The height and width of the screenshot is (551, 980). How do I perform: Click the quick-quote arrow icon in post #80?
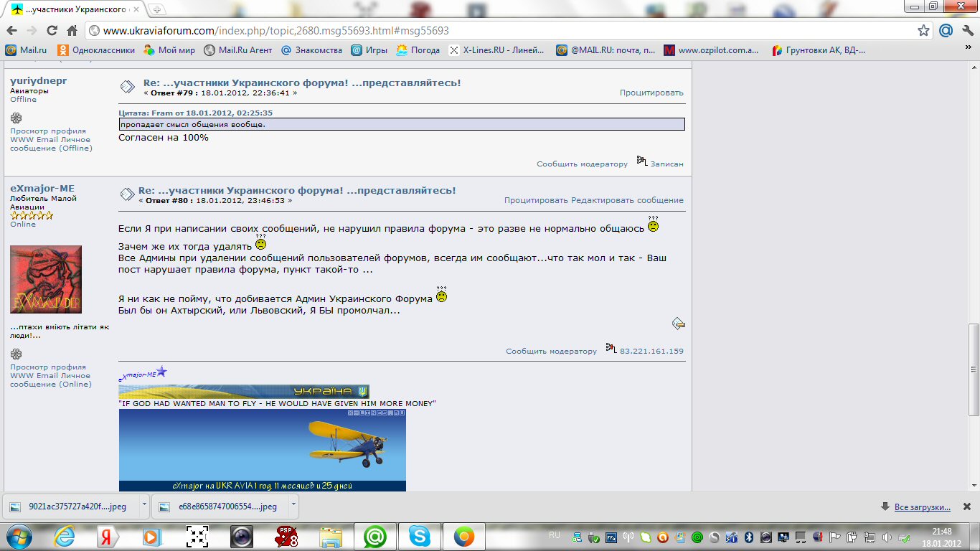coord(678,324)
